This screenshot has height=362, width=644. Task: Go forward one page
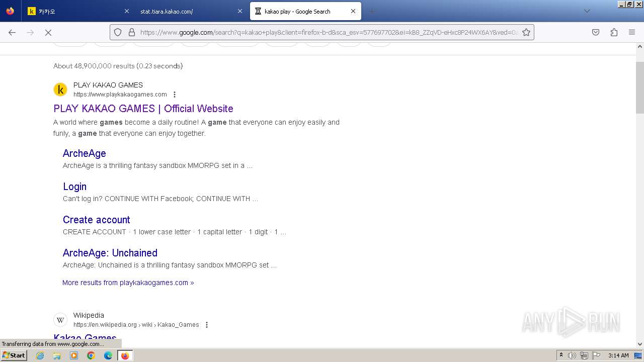click(x=30, y=32)
